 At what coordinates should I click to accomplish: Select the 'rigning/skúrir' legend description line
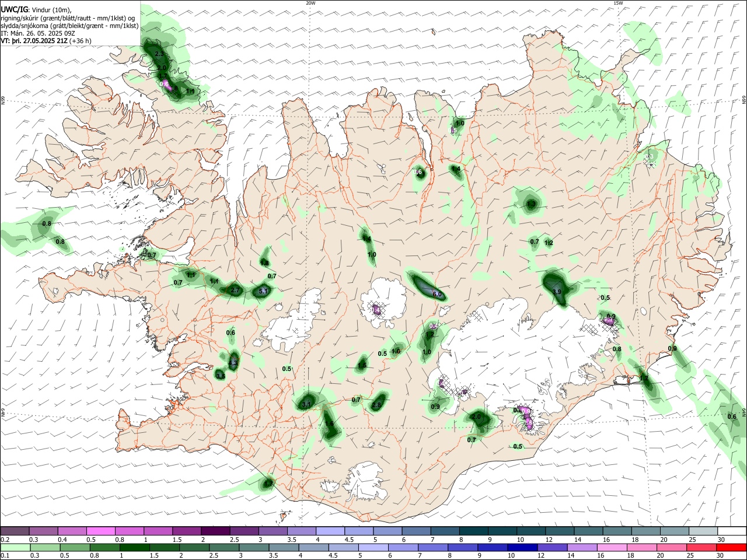[68, 17]
